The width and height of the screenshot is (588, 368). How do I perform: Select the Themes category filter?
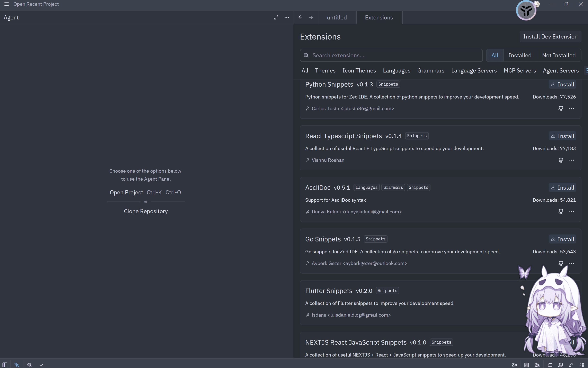point(325,71)
